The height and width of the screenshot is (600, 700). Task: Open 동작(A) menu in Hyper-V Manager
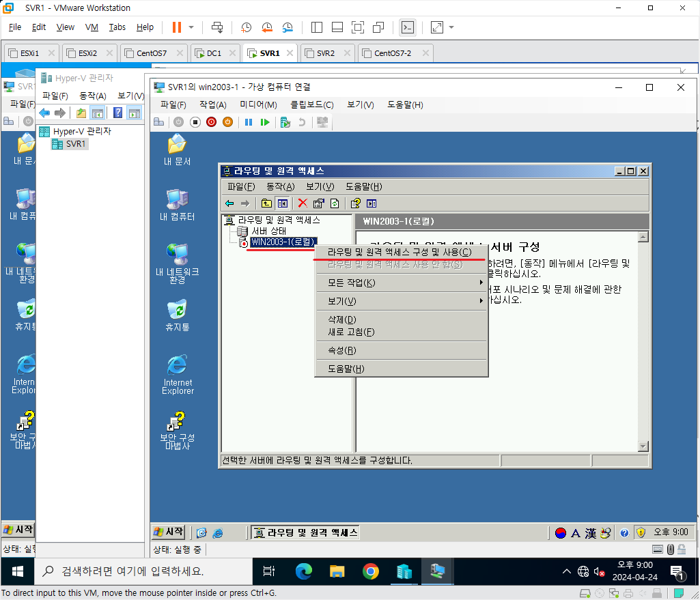tap(92, 96)
